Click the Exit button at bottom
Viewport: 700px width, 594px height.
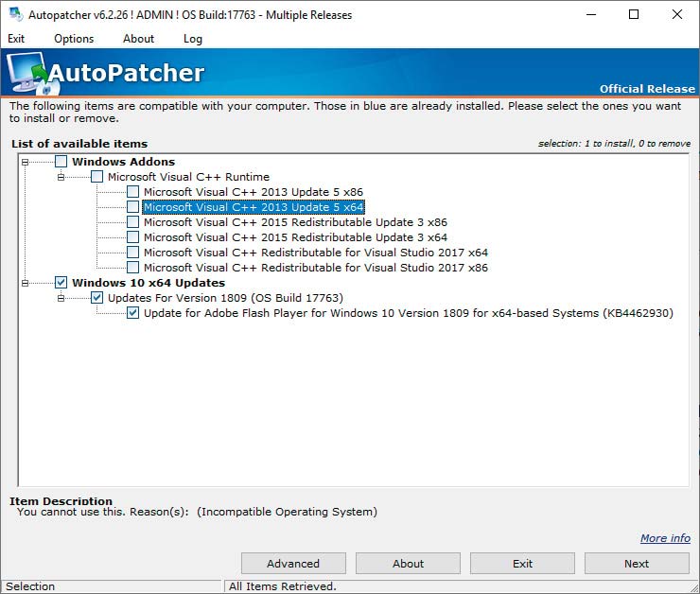(522, 564)
